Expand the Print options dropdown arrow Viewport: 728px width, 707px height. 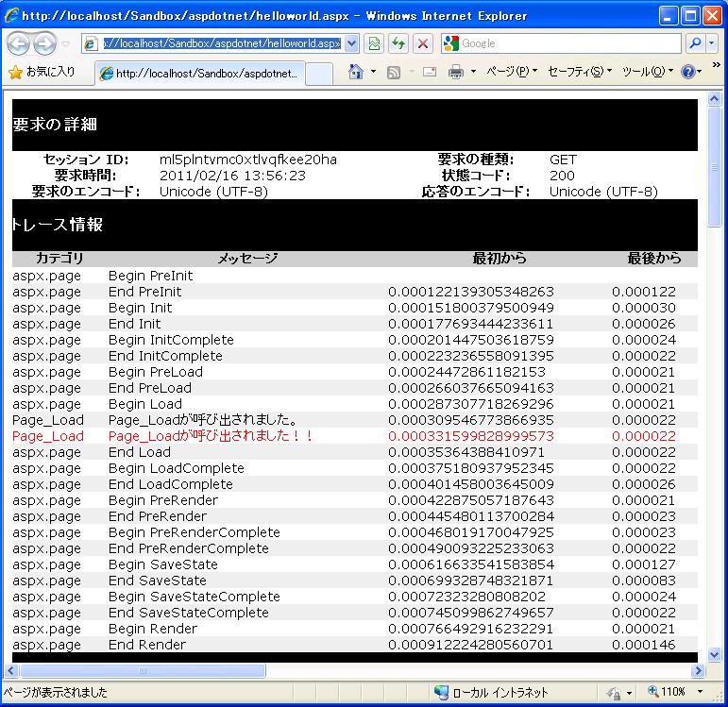pos(473,72)
